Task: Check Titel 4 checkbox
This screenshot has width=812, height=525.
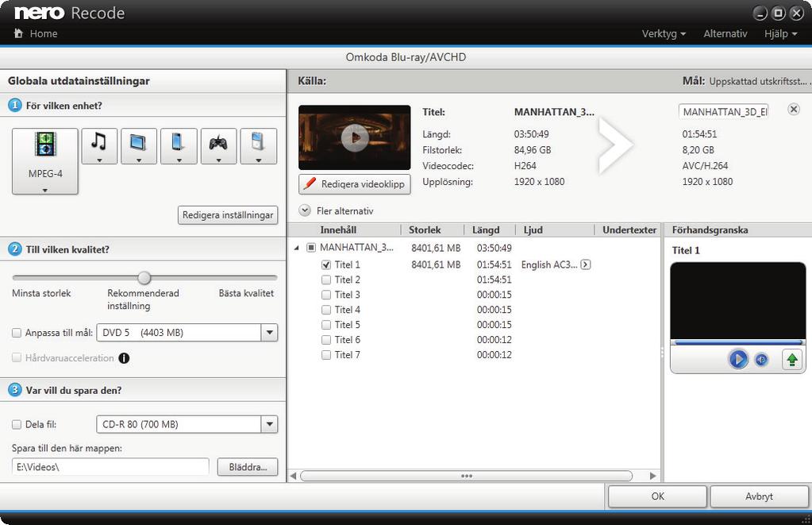Action: pos(325,310)
